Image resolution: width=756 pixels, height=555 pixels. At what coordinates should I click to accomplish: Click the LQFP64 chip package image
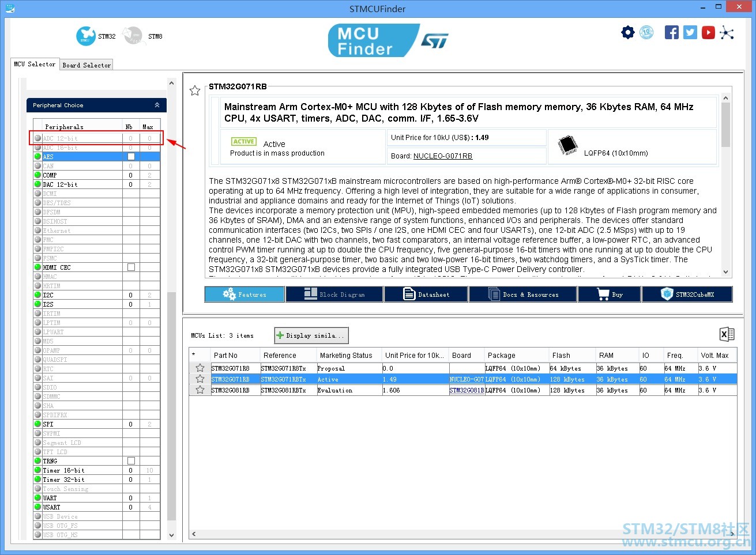568,145
